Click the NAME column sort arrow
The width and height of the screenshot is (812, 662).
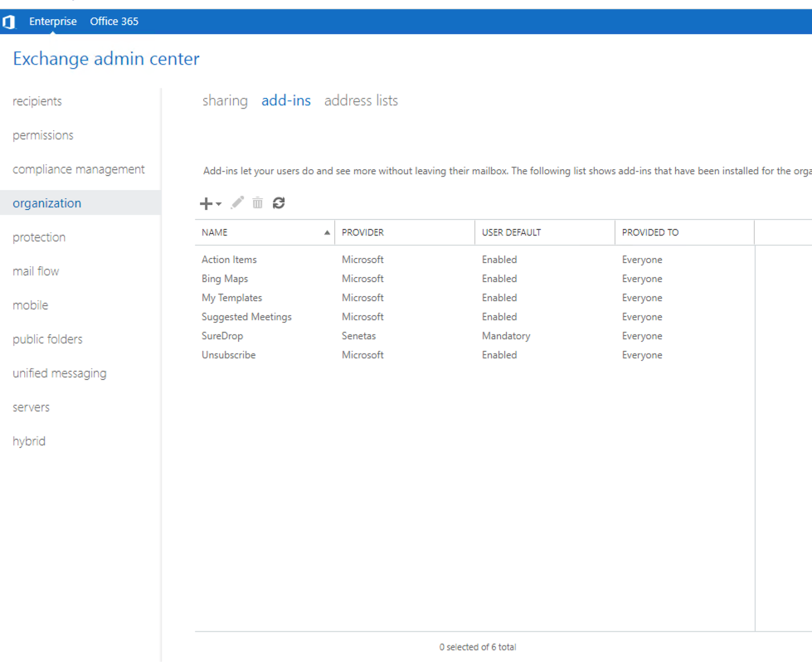coord(327,232)
